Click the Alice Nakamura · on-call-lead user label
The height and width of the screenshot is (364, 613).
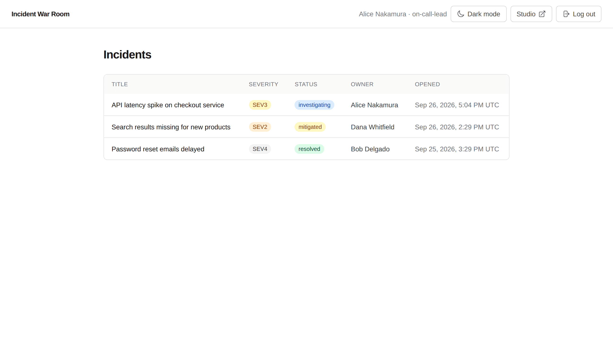click(x=403, y=14)
